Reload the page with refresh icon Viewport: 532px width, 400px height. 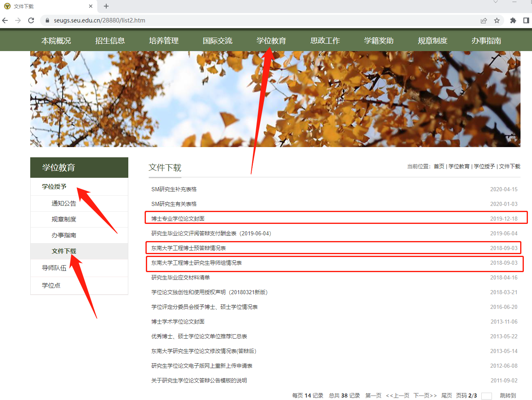(x=31, y=20)
